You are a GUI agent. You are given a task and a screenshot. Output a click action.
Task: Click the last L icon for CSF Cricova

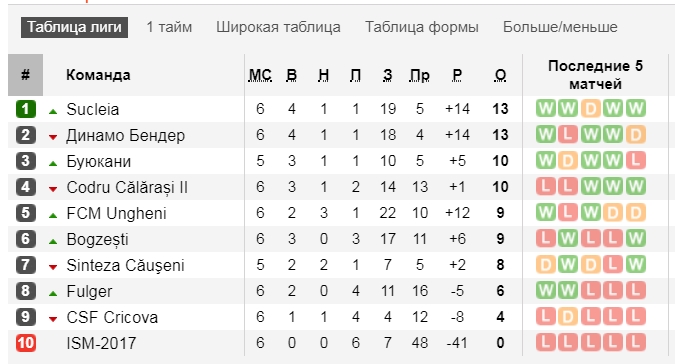click(636, 317)
